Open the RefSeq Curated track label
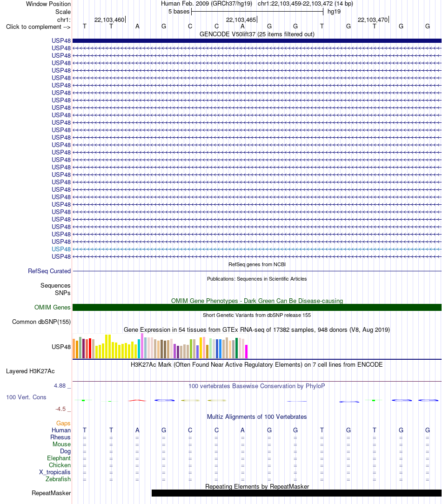Screen dimensions: 442x504 [x=49, y=271]
